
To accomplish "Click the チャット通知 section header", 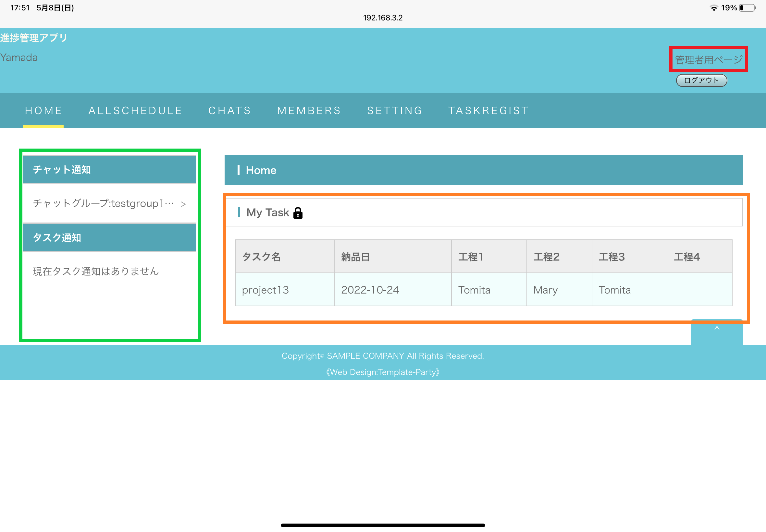I will pyautogui.click(x=109, y=170).
